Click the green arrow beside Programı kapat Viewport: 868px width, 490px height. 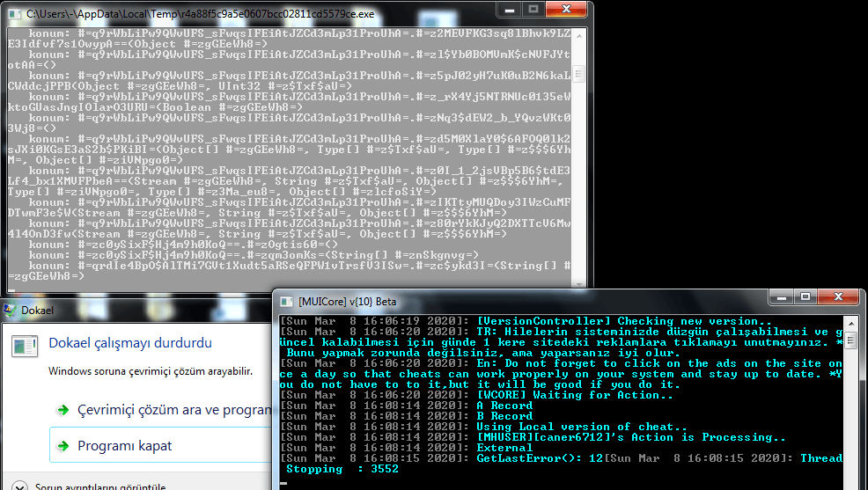(x=63, y=446)
